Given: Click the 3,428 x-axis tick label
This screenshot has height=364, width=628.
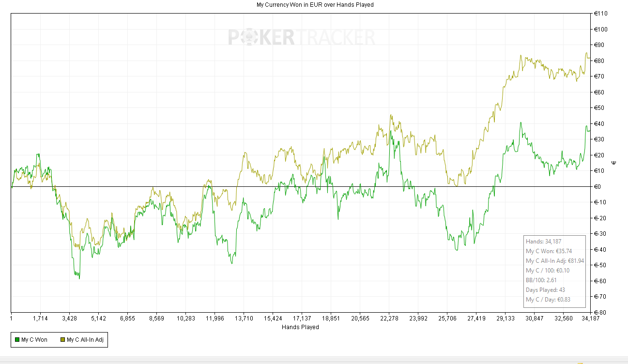Looking at the screenshot, I should 69,318.
